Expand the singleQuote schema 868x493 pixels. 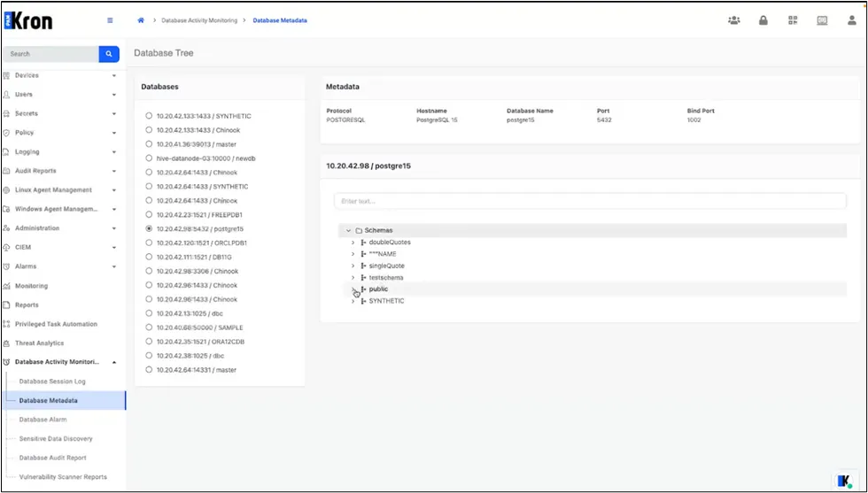click(x=353, y=266)
